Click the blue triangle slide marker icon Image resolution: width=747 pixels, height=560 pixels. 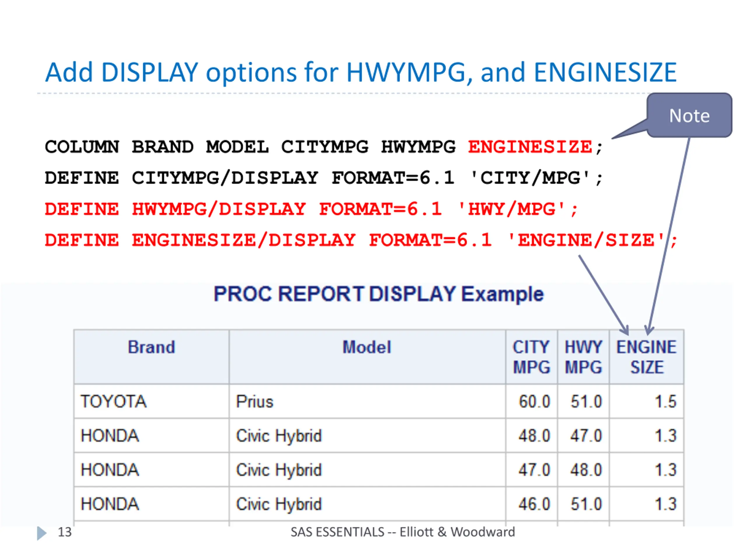pos(41,533)
